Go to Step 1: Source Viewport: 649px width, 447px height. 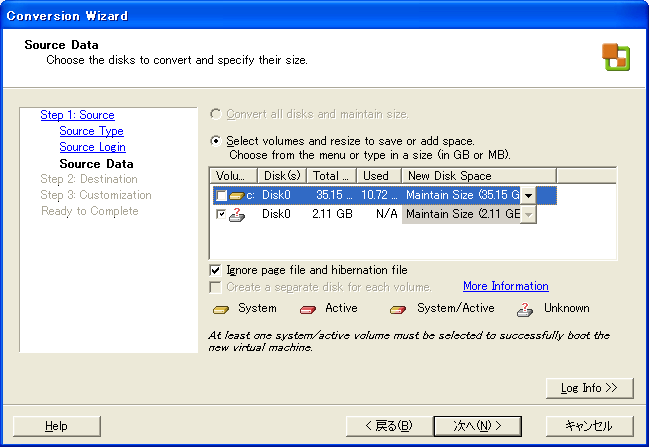click(x=77, y=115)
